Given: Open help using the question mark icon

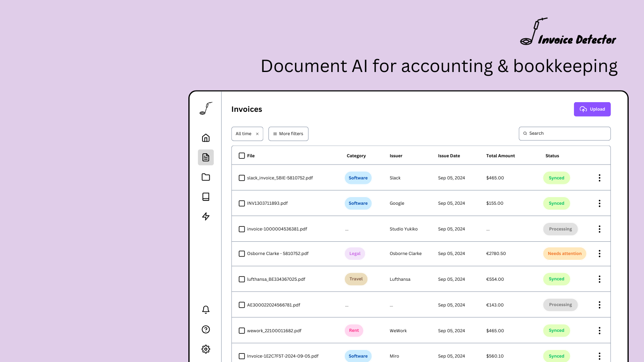Looking at the screenshot, I should click(206, 329).
